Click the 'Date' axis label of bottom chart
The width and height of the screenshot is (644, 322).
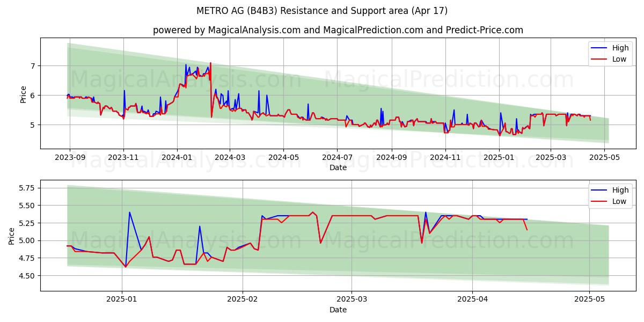pyautogui.click(x=338, y=310)
